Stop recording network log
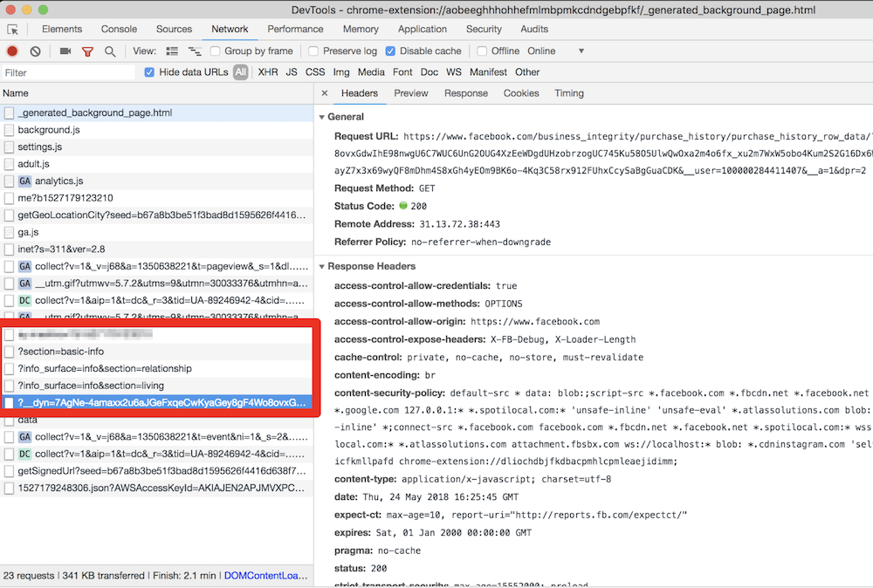This screenshot has width=873, height=588. tap(12, 51)
